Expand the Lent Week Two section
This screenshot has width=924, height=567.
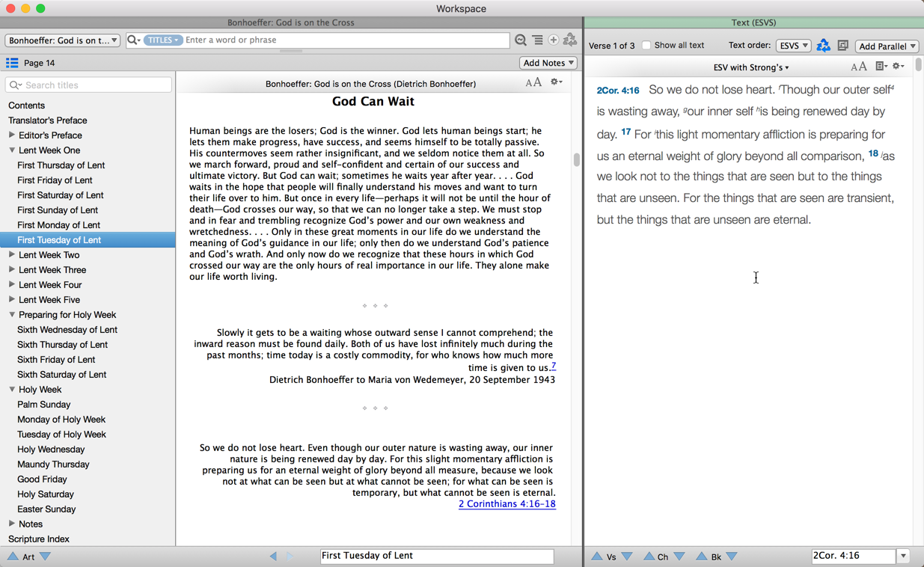click(12, 255)
